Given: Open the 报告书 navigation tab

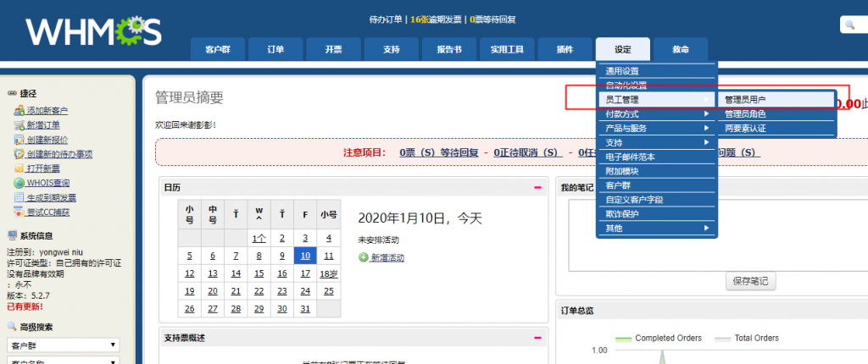Looking at the screenshot, I should (x=449, y=49).
